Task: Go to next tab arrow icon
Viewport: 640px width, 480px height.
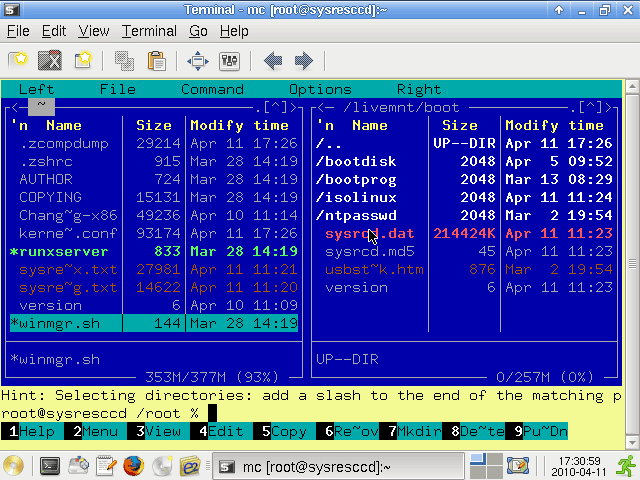Action: pos(304,61)
